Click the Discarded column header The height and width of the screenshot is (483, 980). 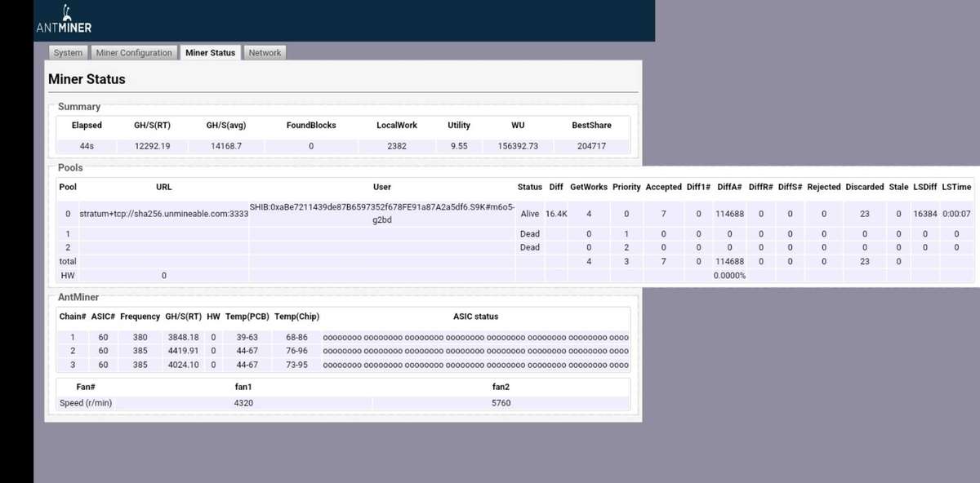coord(865,187)
